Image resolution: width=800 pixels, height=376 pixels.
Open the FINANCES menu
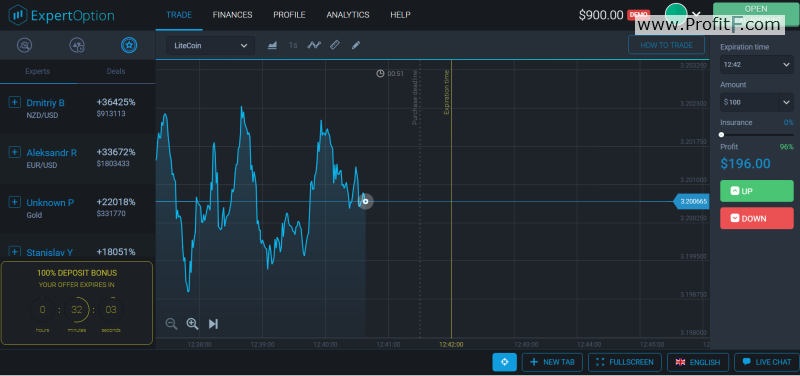(x=232, y=15)
